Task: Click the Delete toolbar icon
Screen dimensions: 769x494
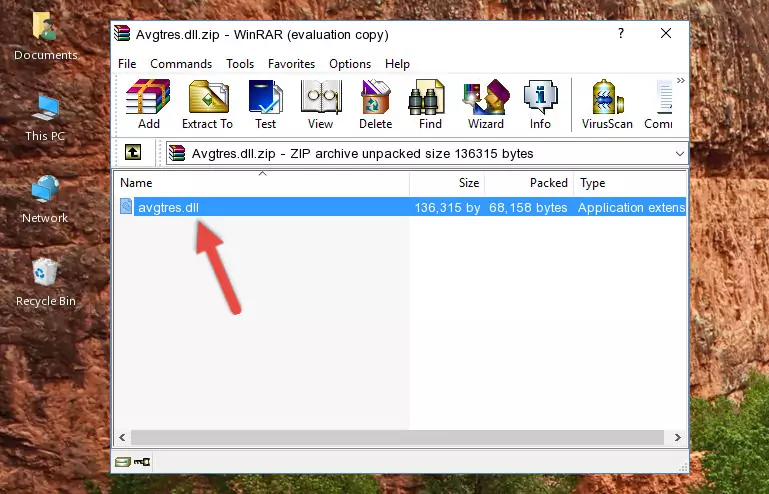Action: tap(376, 104)
